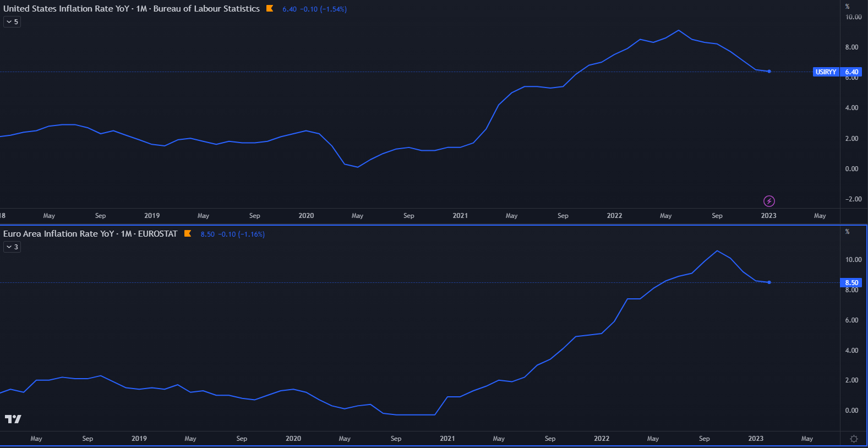Click the % symbol on the top price scale

[x=848, y=7]
